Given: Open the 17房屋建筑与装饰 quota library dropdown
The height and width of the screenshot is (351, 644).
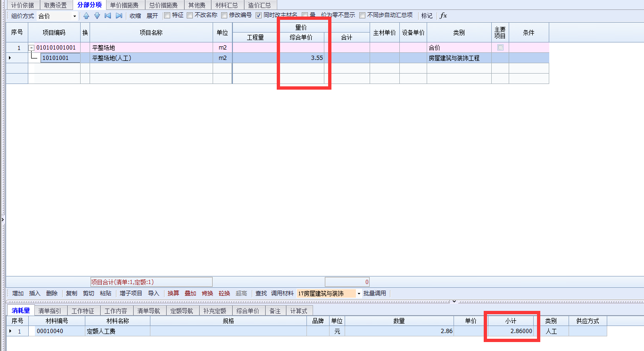Looking at the screenshot, I should tap(359, 293).
